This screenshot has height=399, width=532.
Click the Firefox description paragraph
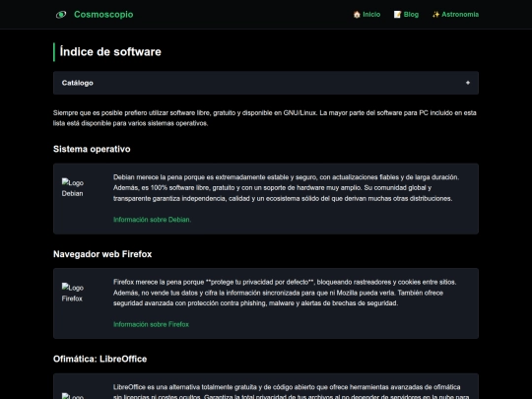tap(285, 293)
